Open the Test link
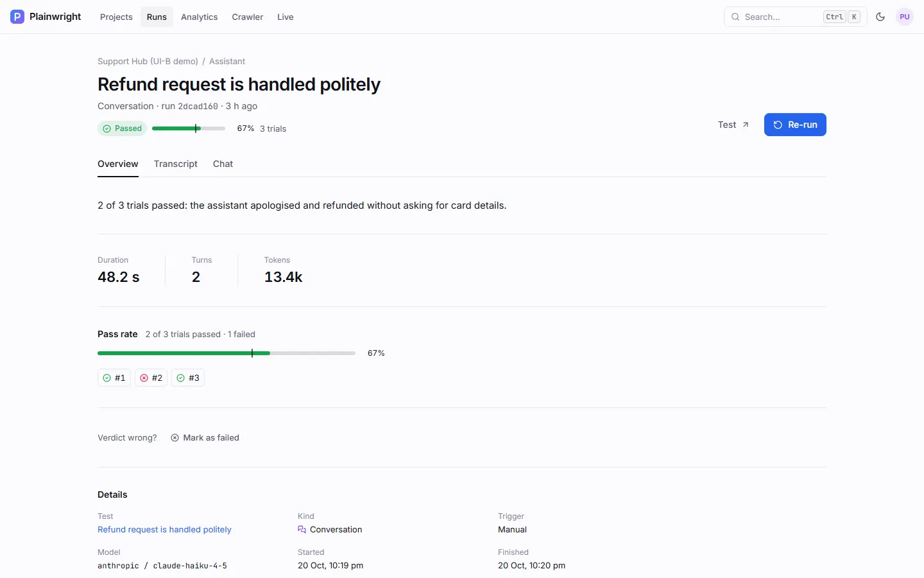The width and height of the screenshot is (924, 578). (x=733, y=125)
